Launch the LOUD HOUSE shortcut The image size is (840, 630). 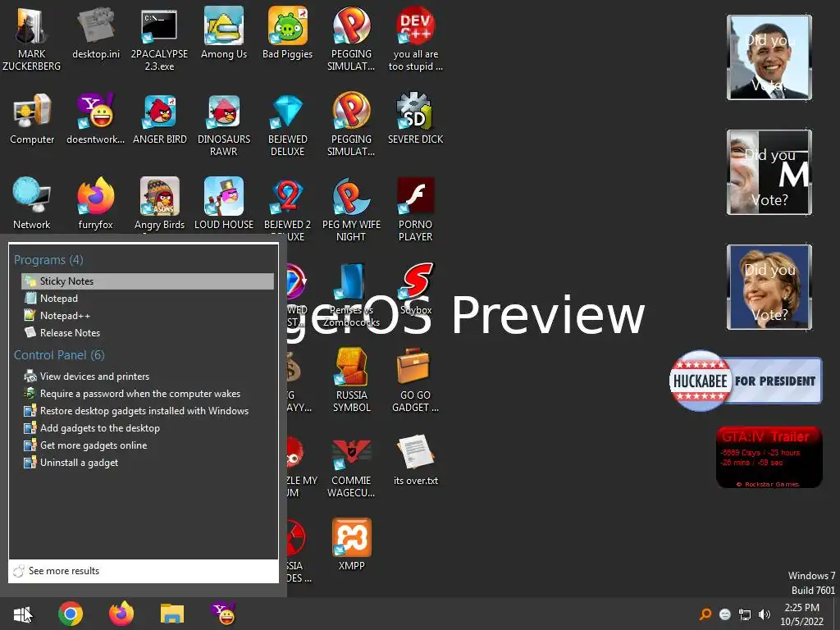(x=223, y=203)
